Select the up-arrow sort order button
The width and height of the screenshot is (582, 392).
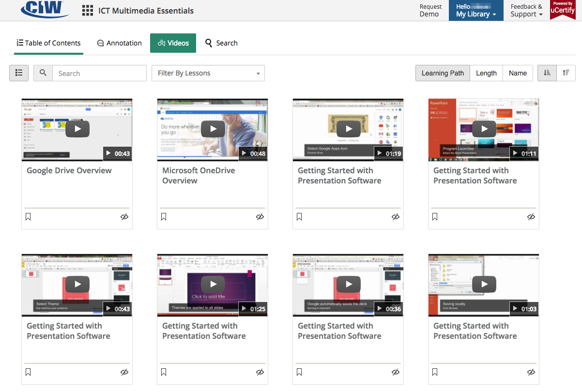(x=566, y=73)
